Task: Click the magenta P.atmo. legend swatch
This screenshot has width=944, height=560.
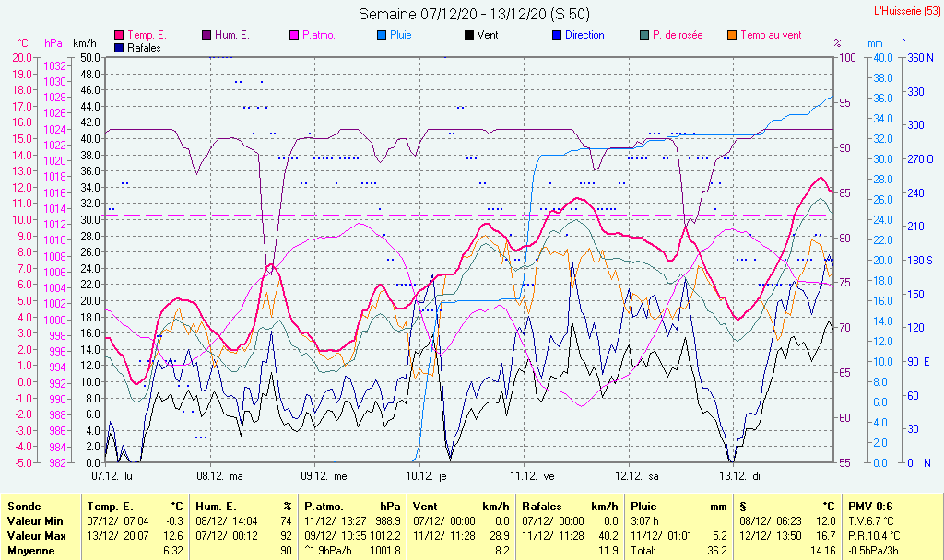Action: click(294, 36)
